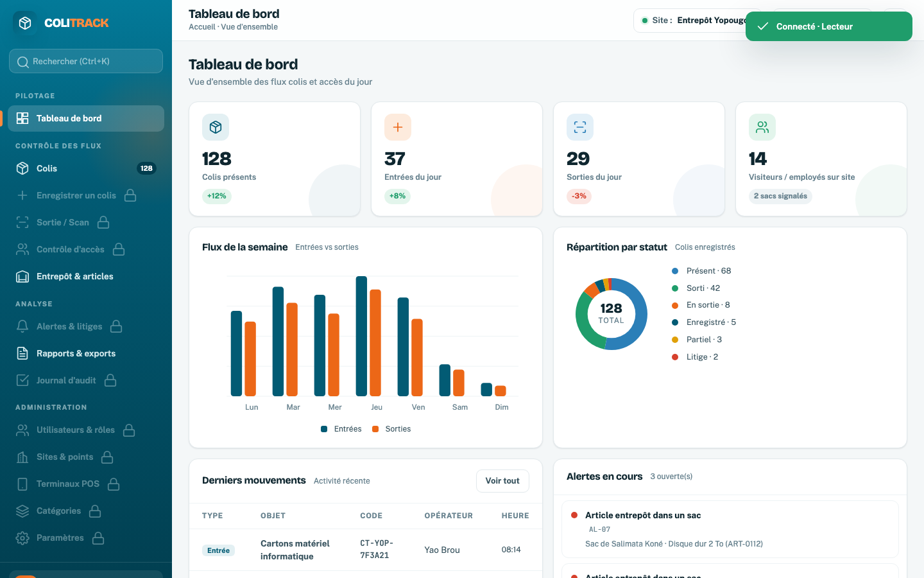
Task: Click the warehouse icon for Entrepôt & articles
Action: pos(22,276)
